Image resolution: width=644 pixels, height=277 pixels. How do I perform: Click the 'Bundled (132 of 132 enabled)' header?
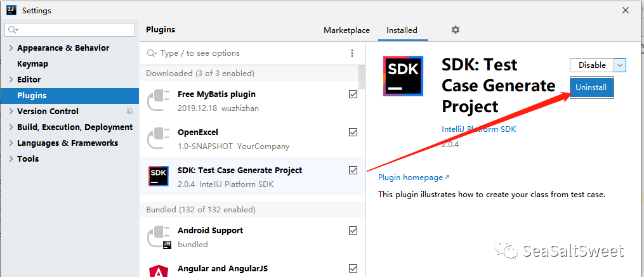click(201, 210)
